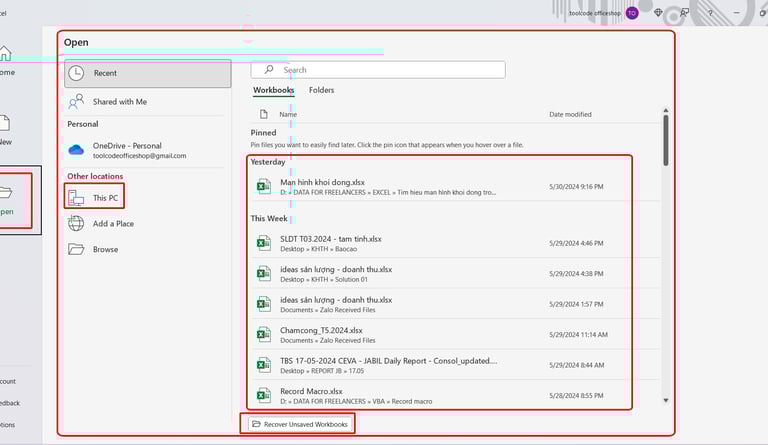Click the file type icon column header
The width and height of the screenshot is (768, 445).
point(264,114)
